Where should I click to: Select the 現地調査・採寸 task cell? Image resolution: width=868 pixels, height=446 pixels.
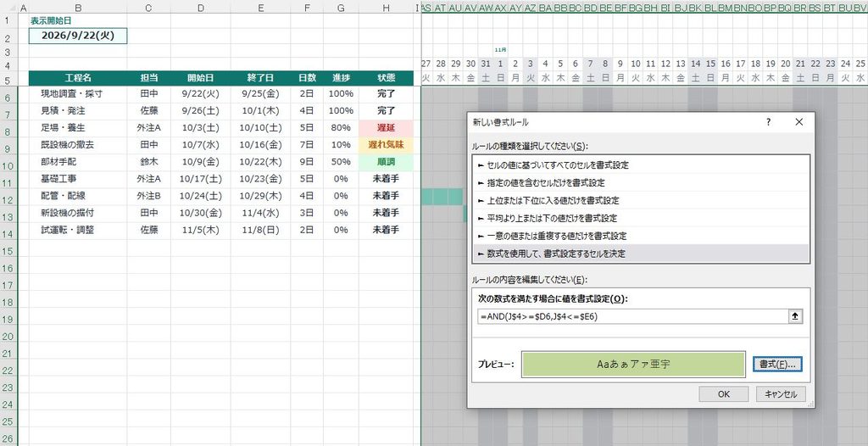point(78,93)
